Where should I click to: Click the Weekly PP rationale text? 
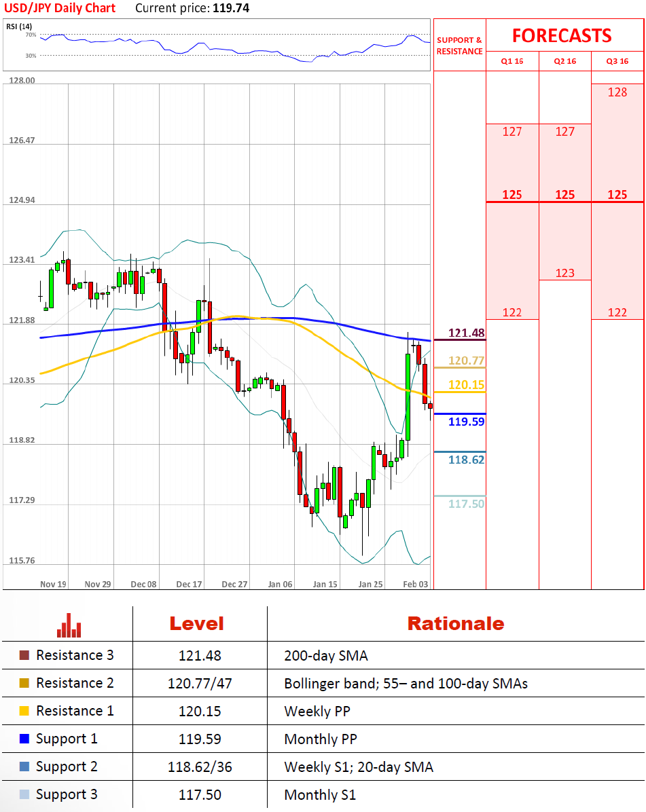(317, 712)
